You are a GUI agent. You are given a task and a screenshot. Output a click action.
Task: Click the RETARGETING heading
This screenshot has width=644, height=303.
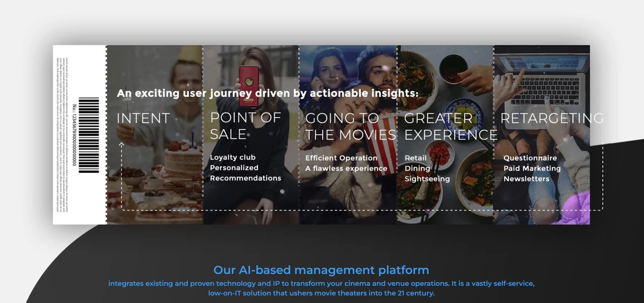(552, 118)
